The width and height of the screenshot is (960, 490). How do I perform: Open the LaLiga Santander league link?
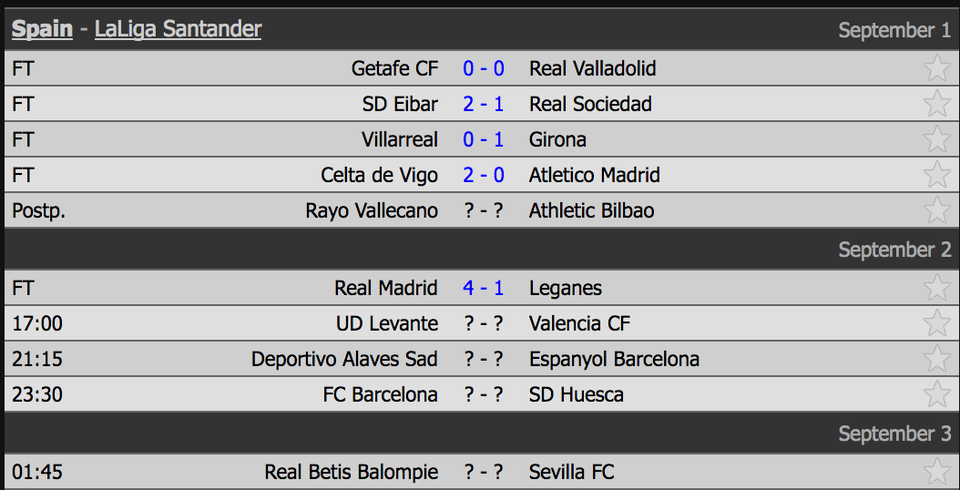[178, 29]
